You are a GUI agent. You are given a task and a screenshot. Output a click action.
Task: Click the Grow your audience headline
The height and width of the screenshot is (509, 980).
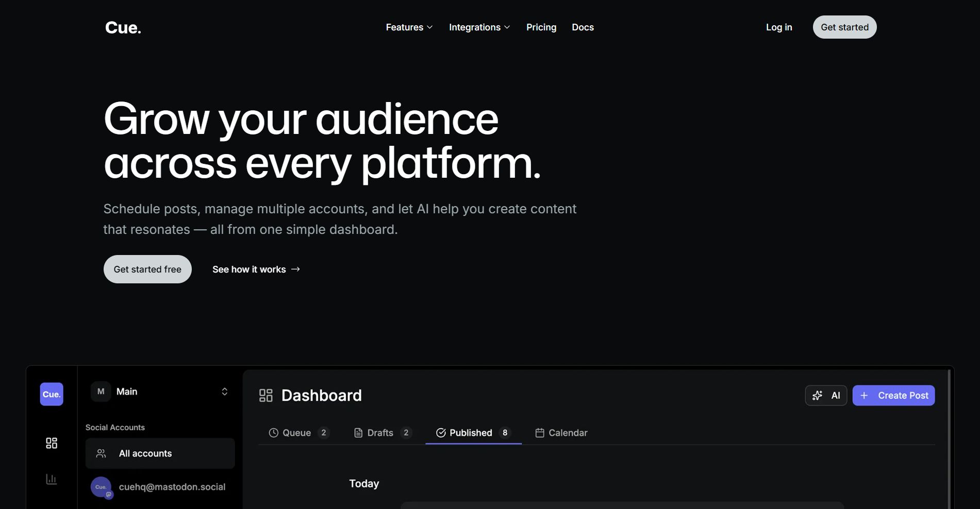point(322,141)
